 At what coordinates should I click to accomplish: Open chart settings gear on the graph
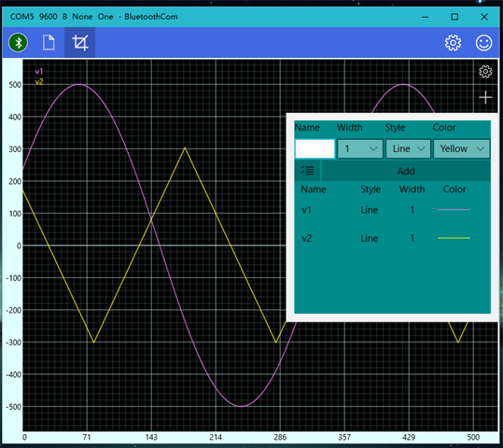[485, 71]
